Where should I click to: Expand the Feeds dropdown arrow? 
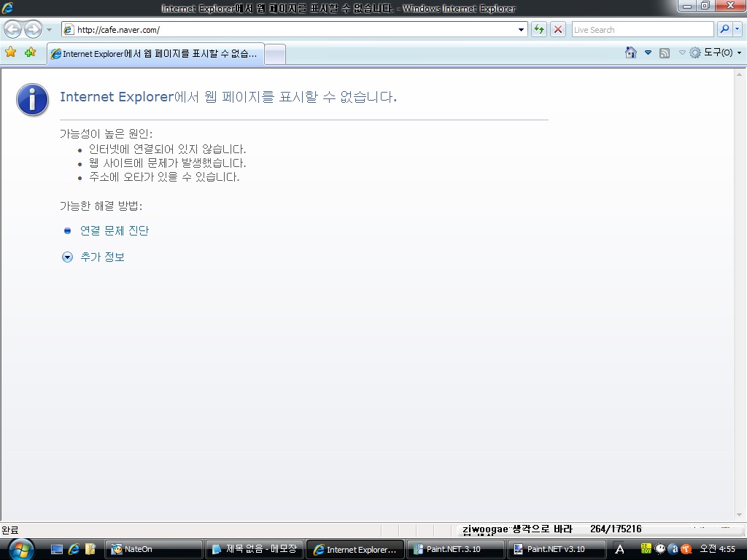[x=682, y=52]
